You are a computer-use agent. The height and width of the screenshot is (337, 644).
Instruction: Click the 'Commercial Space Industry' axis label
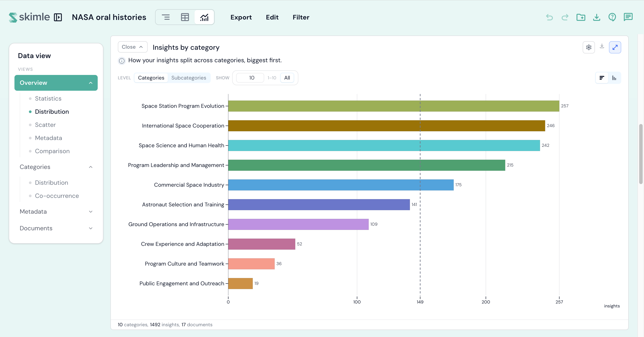[189, 185]
